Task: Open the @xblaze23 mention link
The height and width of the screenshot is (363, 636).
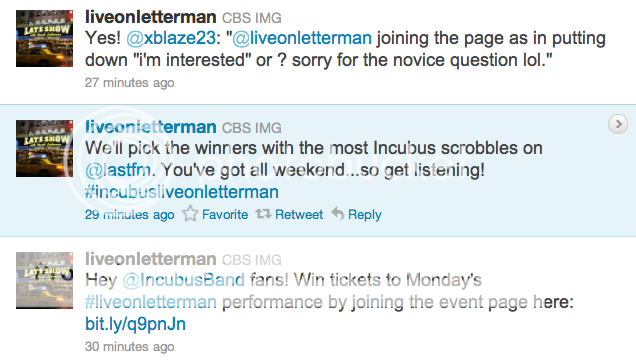Action: pyautogui.click(x=171, y=38)
